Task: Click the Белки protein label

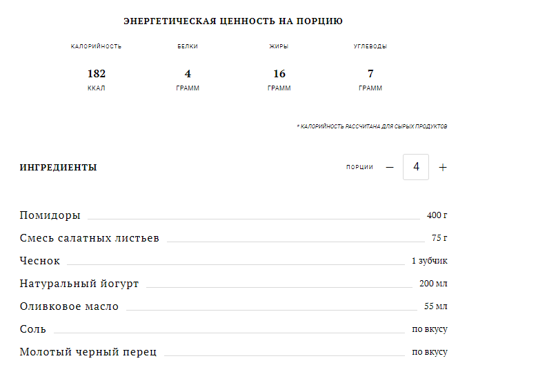Action: 188,46
